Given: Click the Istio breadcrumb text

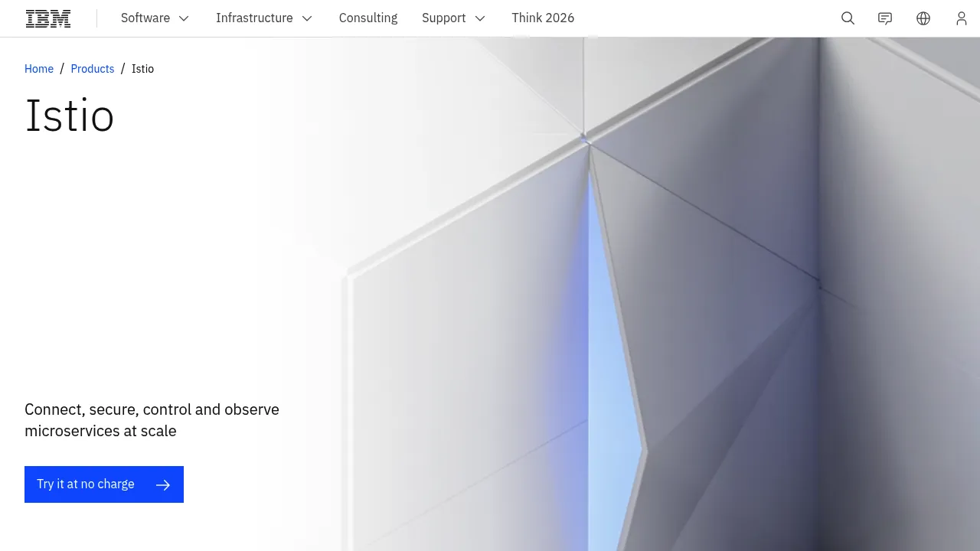Looking at the screenshot, I should pyautogui.click(x=142, y=69).
